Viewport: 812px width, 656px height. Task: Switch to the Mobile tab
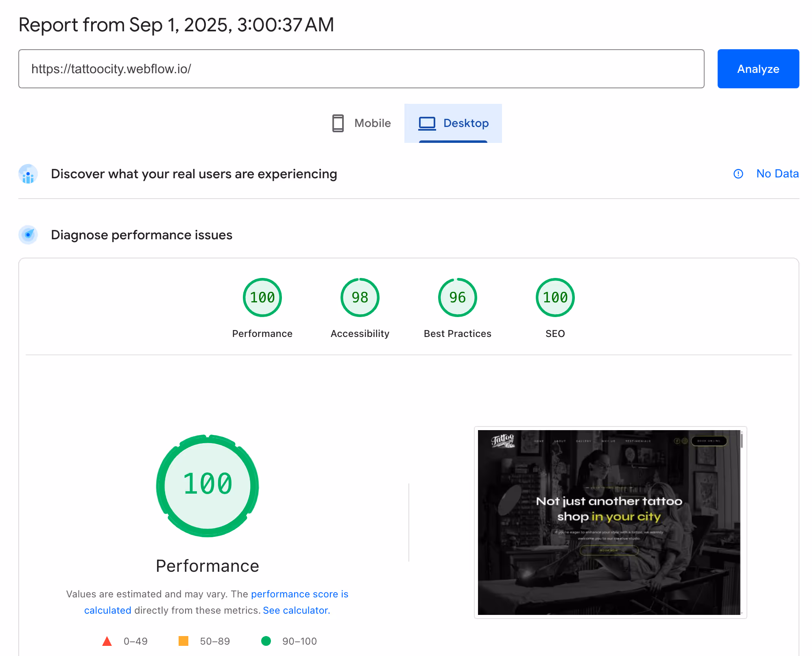point(361,123)
